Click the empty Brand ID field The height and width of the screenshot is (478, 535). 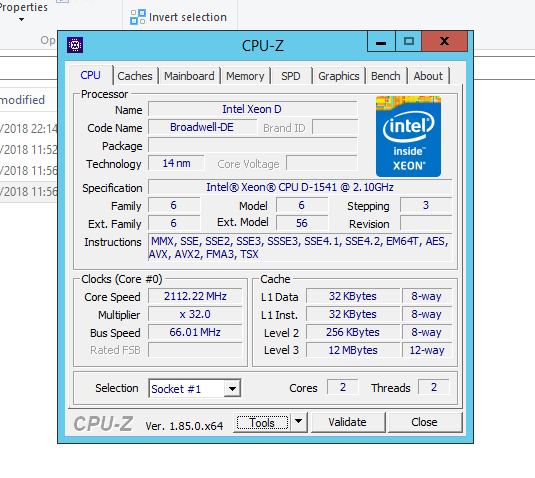(335, 127)
